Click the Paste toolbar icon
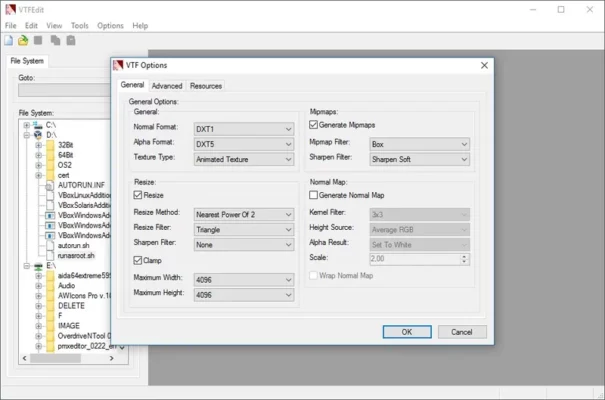The height and width of the screenshot is (400, 605). tap(70, 40)
